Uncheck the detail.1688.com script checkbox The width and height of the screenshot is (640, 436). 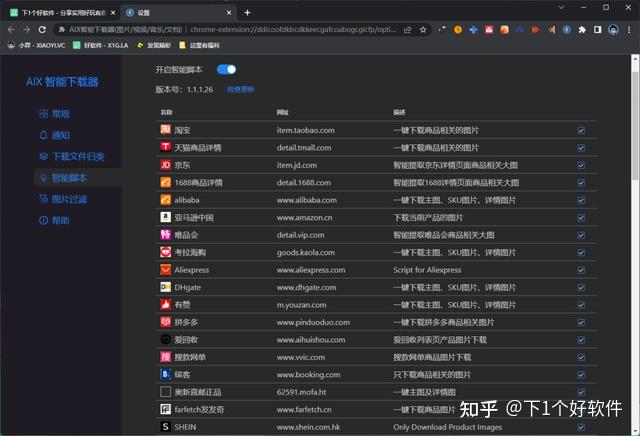[581, 182]
